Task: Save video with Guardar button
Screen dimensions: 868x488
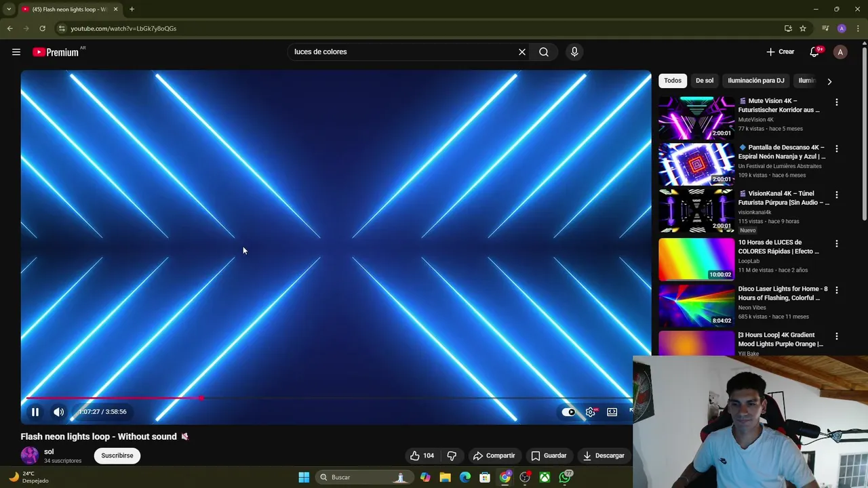Action: click(549, 455)
